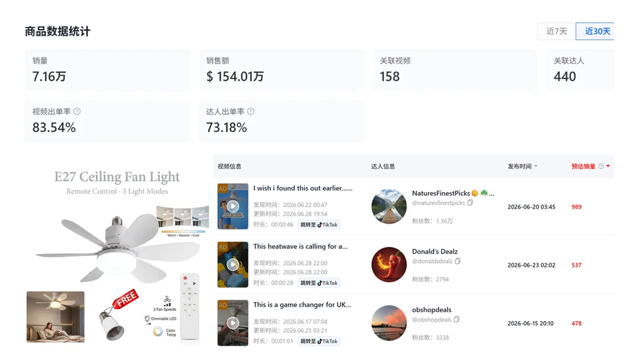Sort by 发布时间 dropdown arrow
This screenshot has width=635, height=364.
[x=536, y=166]
